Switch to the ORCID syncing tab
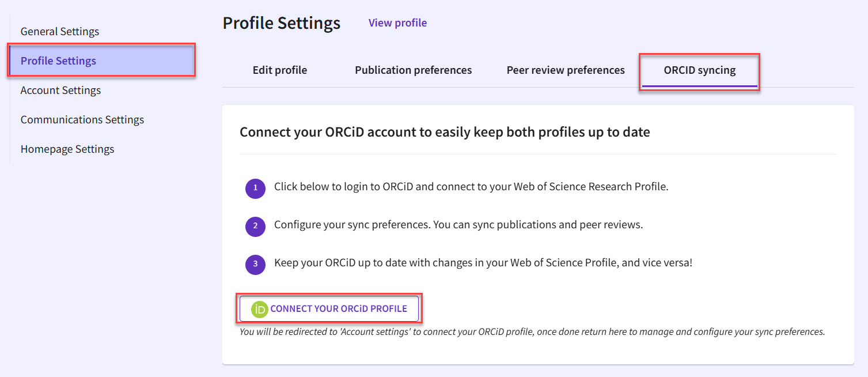The height and width of the screenshot is (377, 868). click(x=699, y=70)
